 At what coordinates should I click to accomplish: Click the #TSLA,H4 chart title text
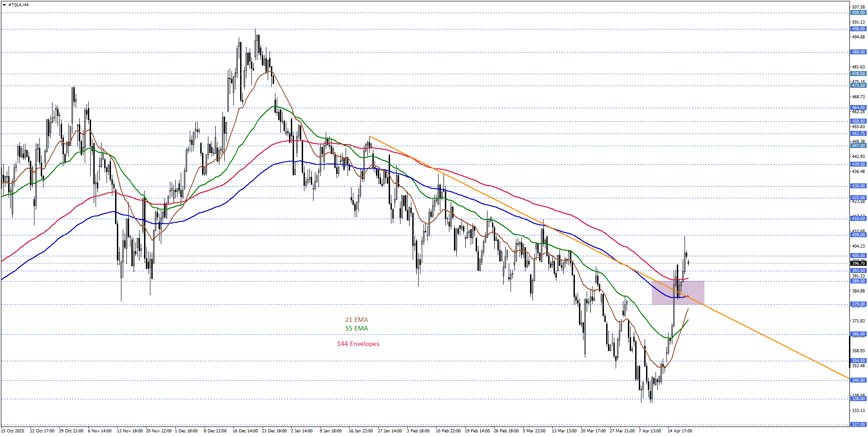point(18,5)
